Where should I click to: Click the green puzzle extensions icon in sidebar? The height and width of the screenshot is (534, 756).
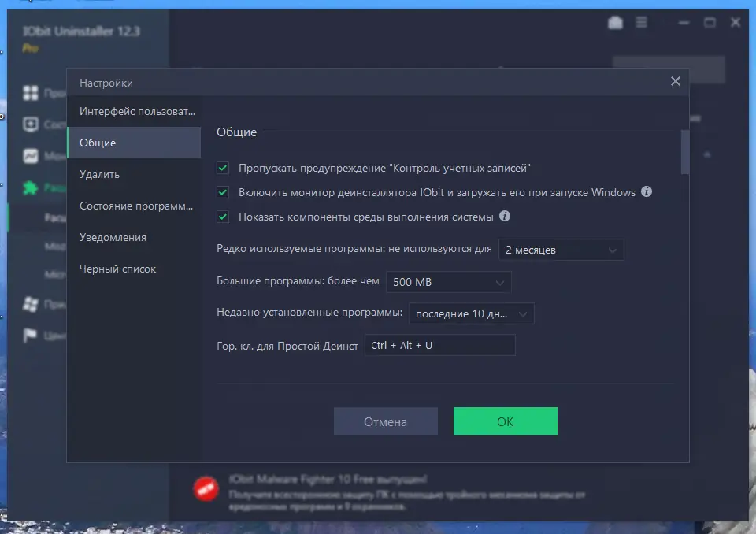31,187
